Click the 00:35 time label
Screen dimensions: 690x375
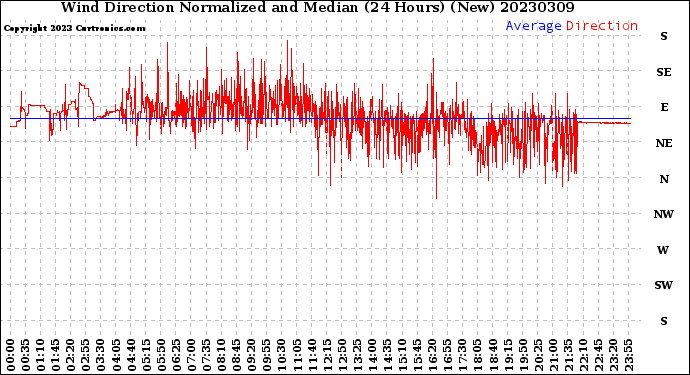(26, 356)
